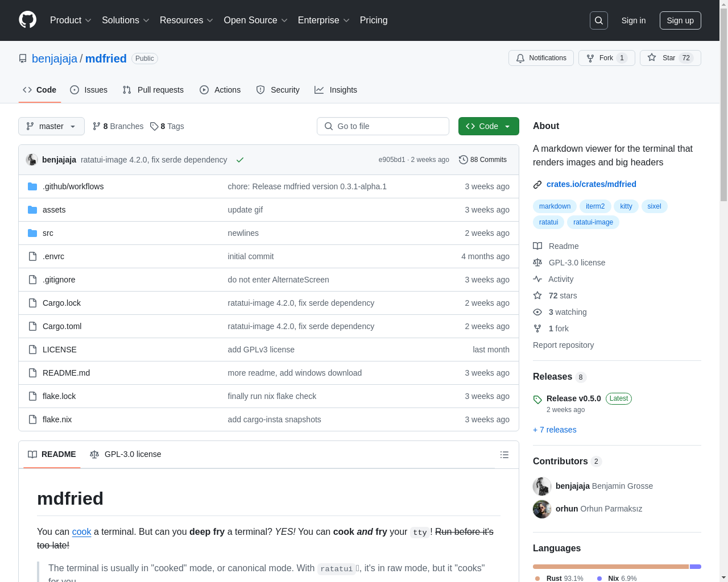Open the src folder
Viewport: 728px width, 582px height.
pyautogui.click(x=48, y=233)
